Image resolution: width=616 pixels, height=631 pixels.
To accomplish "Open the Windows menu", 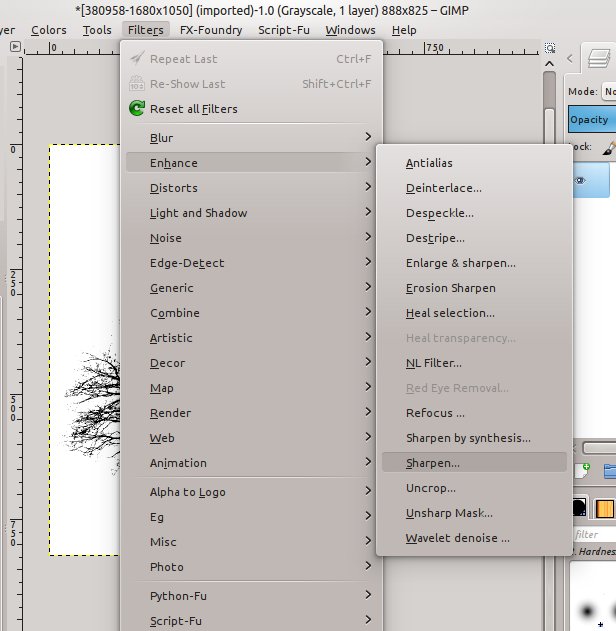I will [350, 30].
